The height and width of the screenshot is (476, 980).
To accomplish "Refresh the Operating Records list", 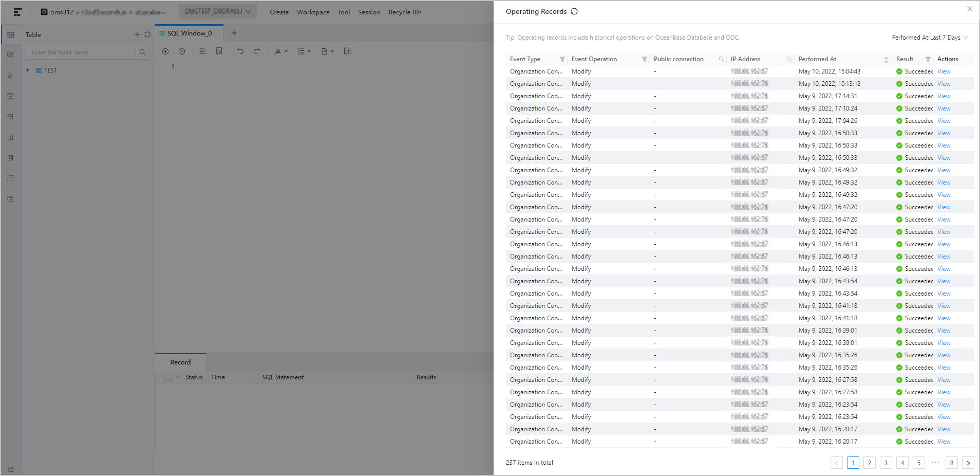I will [x=574, y=11].
